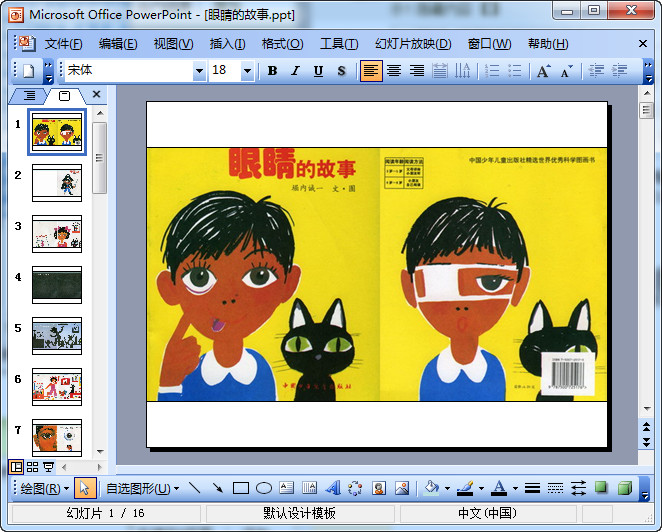The height and width of the screenshot is (532, 662).
Task: Toggle text Shadow formatting
Action: 341,71
